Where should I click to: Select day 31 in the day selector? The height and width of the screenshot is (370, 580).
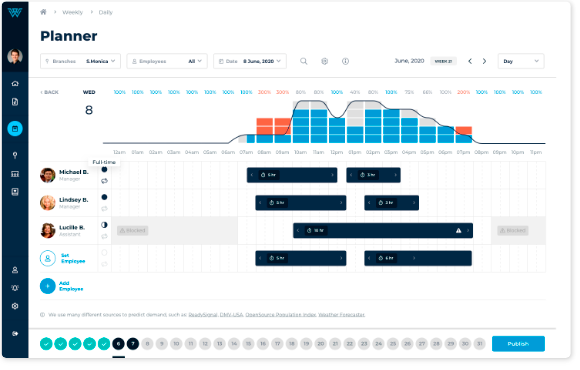[480, 344]
